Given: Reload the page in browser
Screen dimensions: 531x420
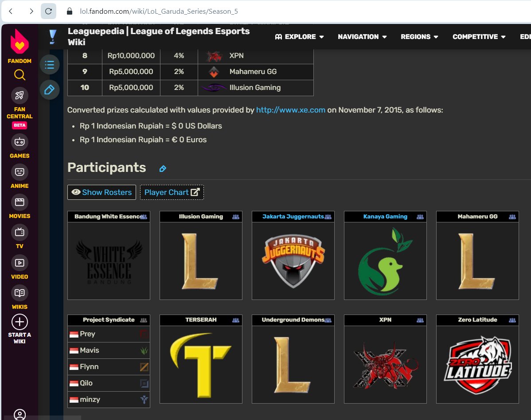Looking at the screenshot, I should click(x=48, y=11).
